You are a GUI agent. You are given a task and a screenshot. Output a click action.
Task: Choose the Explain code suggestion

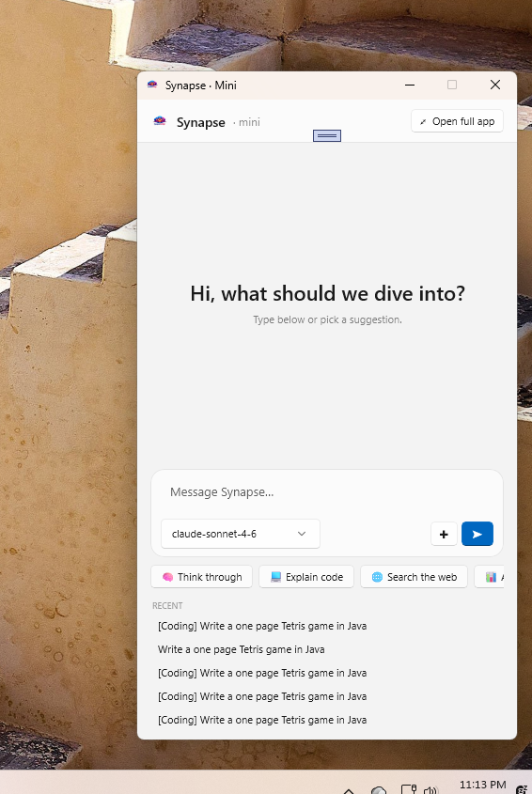tap(306, 577)
